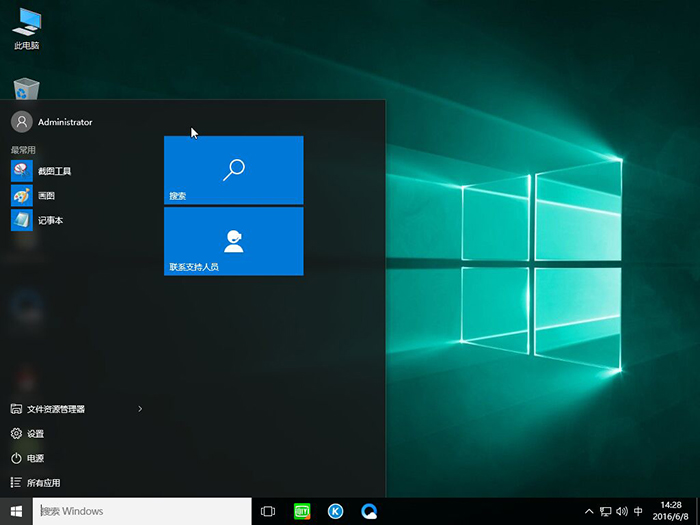Open the Task View button on taskbar
Screen dimensions: 700x525
pyautogui.click(x=268, y=511)
